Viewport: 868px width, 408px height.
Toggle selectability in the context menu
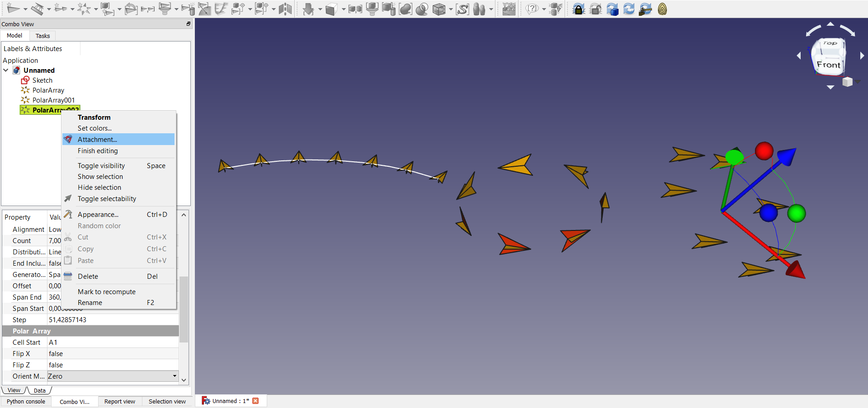point(107,199)
